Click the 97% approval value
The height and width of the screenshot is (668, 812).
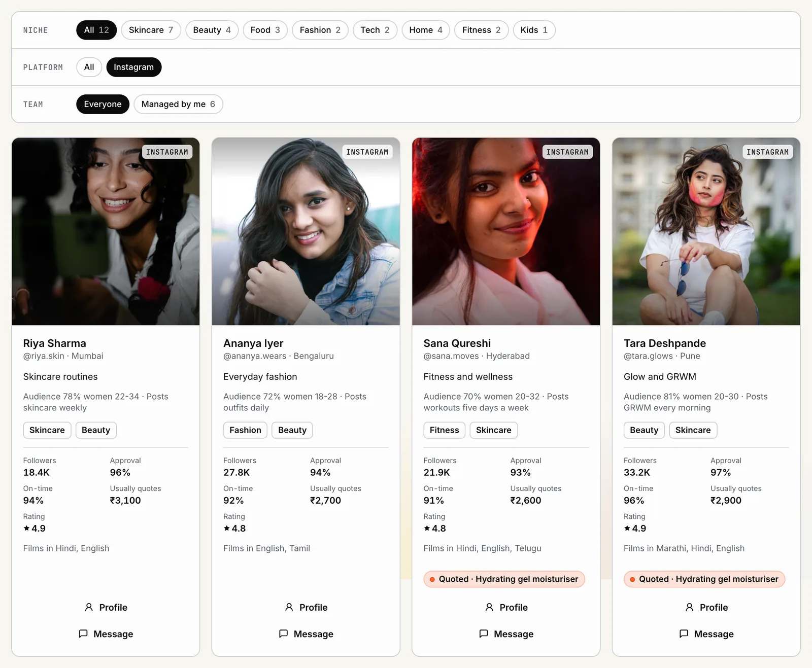click(721, 473)
